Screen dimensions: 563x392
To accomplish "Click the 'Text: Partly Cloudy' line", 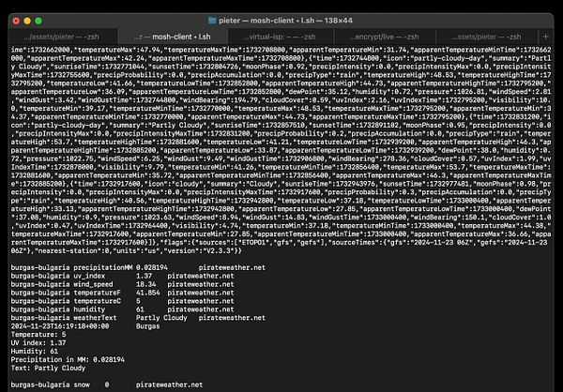I will 48,368.
